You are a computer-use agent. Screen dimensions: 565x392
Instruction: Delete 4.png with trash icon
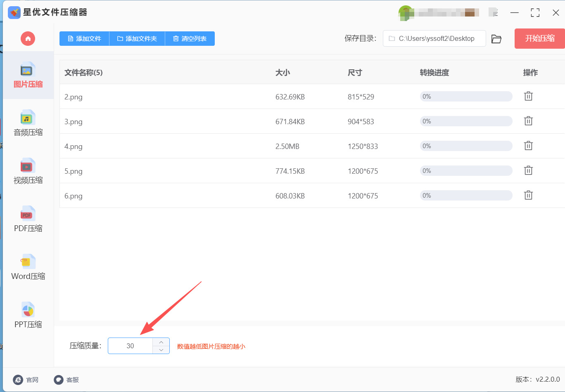click(x=528, y=146)
